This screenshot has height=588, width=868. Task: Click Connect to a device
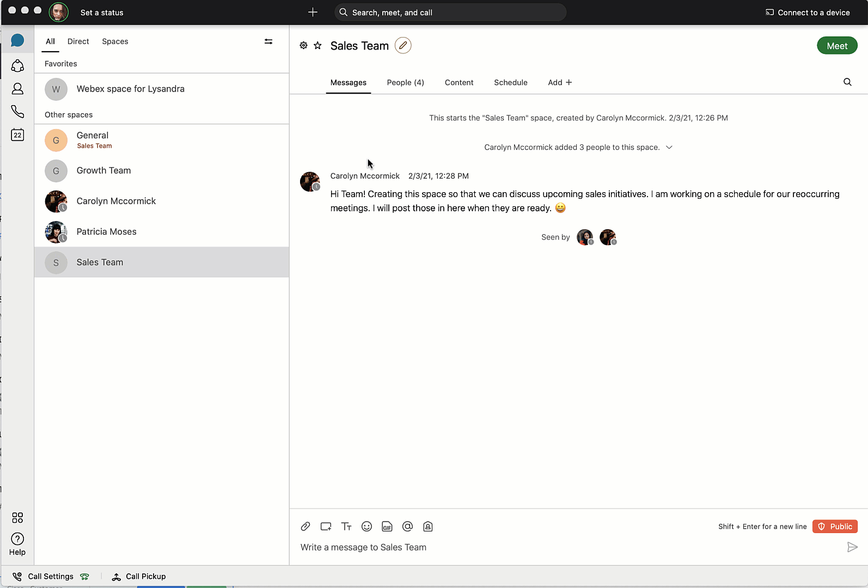point(808,13)
